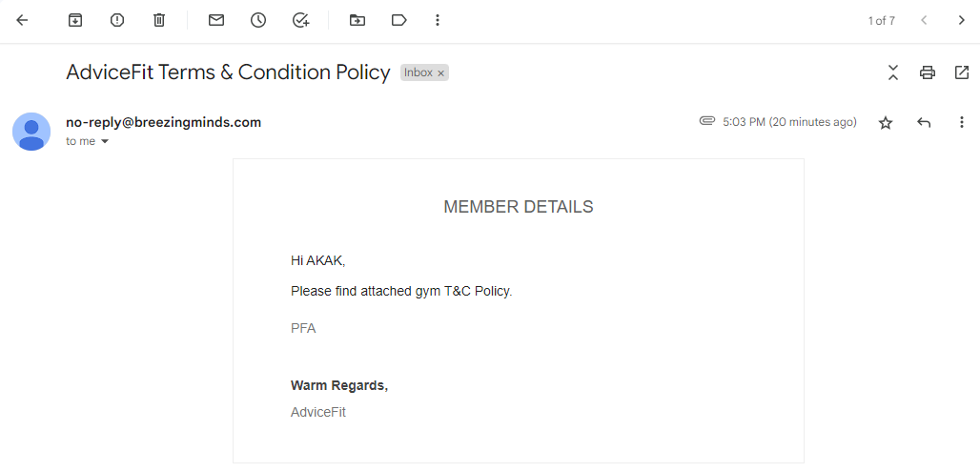Image resolution: width=980 pixels, height=472 pixels.
Task: Open the Move to folder menu
Action: pos(357,20)
